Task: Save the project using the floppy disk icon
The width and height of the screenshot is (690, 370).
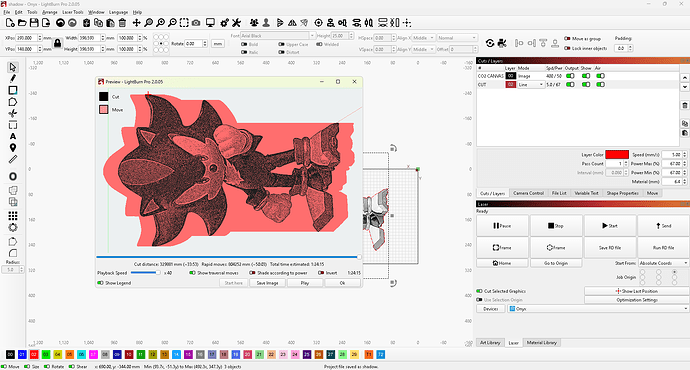Action: click(x=34, y=23)
